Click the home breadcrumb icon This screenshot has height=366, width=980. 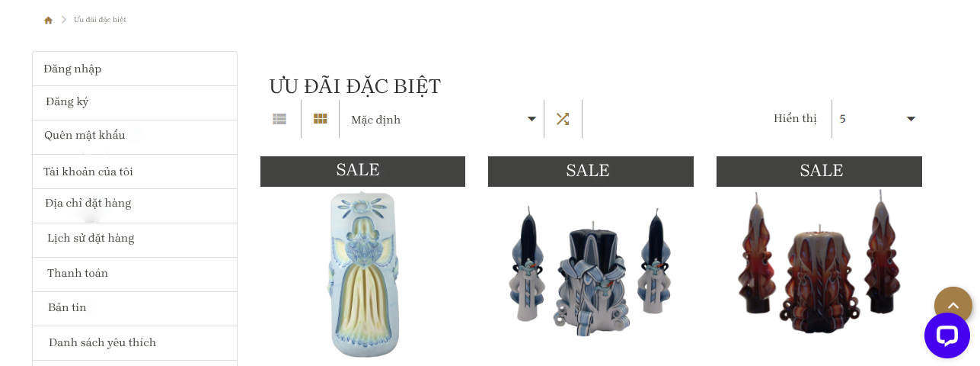48,20
